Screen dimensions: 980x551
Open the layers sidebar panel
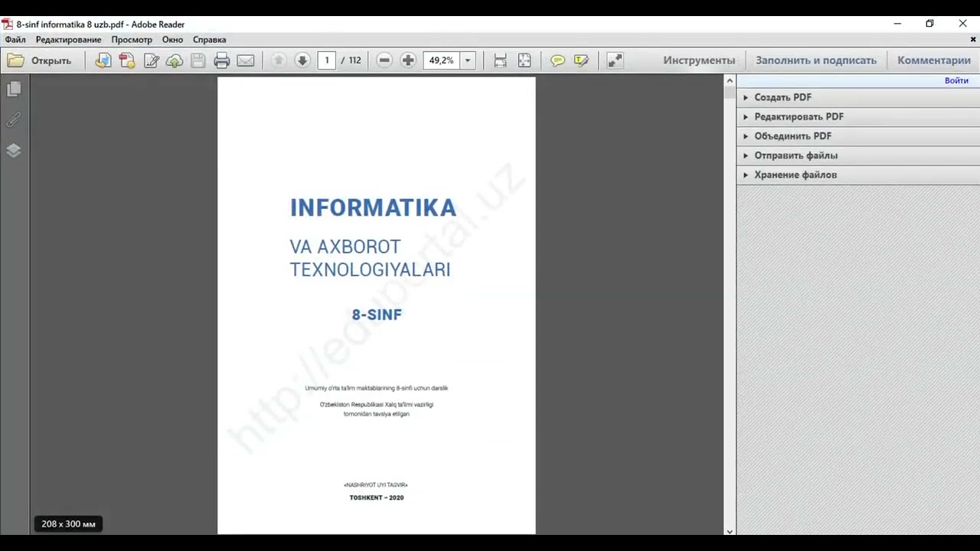pyautogui.click(x=14, y=150)
